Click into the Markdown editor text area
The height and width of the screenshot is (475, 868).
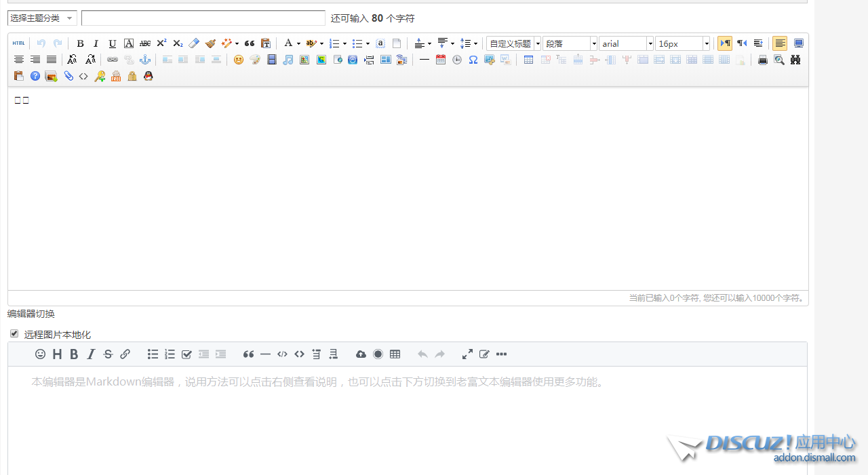(408, 420)
